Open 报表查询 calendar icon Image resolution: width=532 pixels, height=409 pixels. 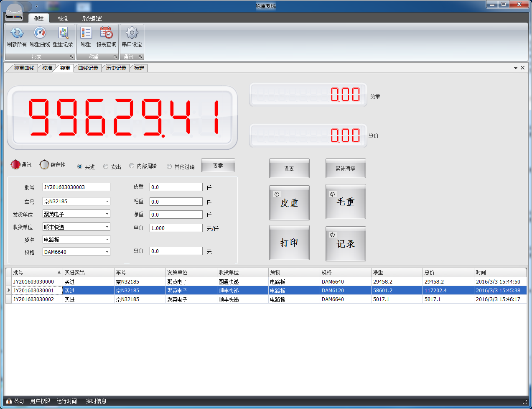pyautogui.click(x=106, y=33)
